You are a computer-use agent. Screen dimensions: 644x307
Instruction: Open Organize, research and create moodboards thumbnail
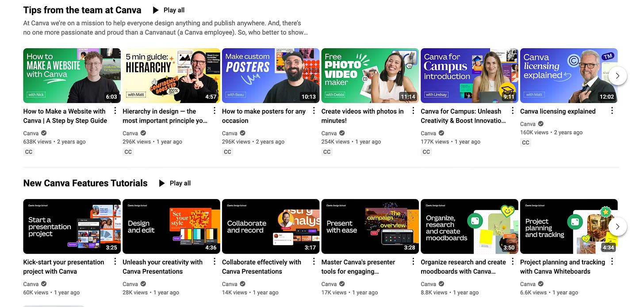(469, 226)
